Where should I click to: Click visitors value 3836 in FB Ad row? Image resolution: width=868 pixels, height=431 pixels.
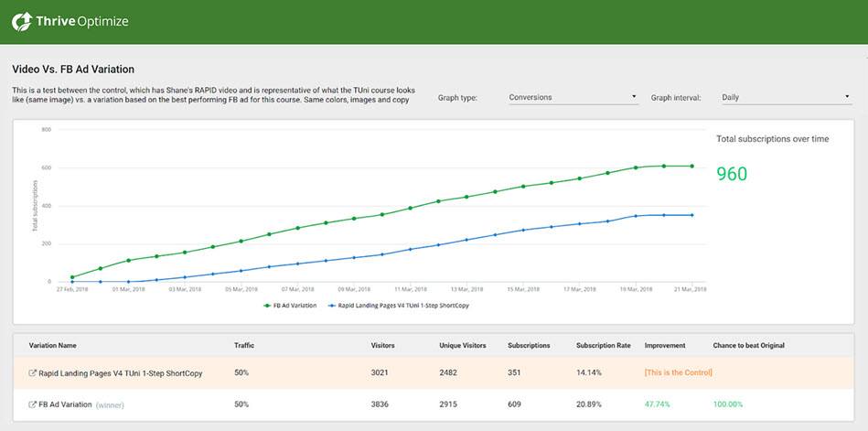[380, 404]
